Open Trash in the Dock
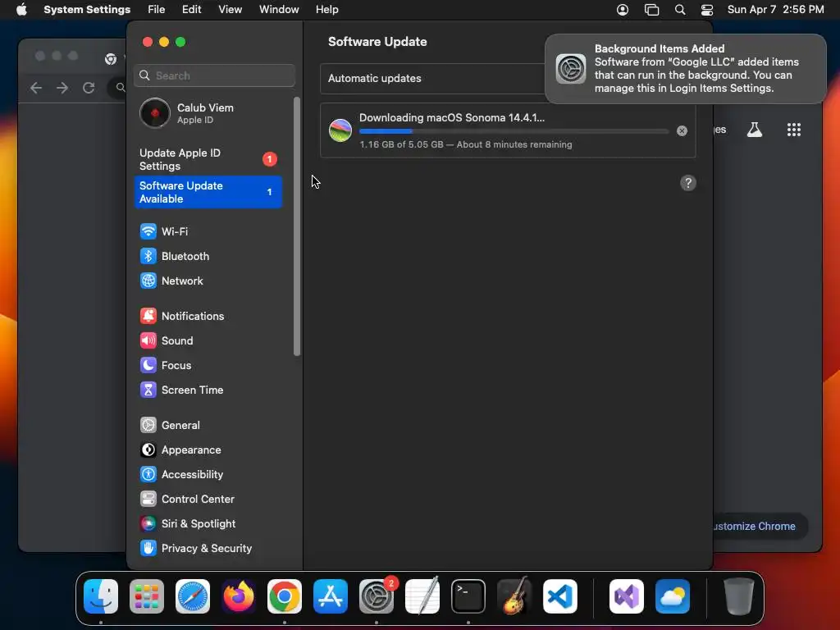840x630 pixels. (x=739, y=596)
